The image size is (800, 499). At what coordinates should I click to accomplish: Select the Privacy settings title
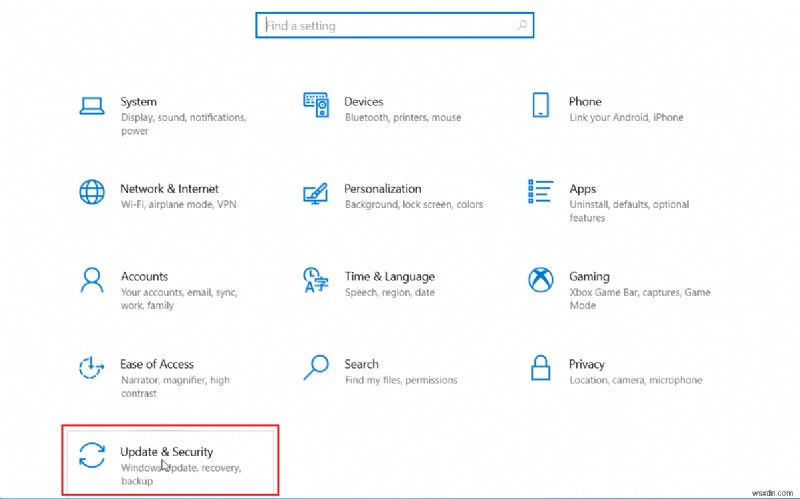point(587,365)
